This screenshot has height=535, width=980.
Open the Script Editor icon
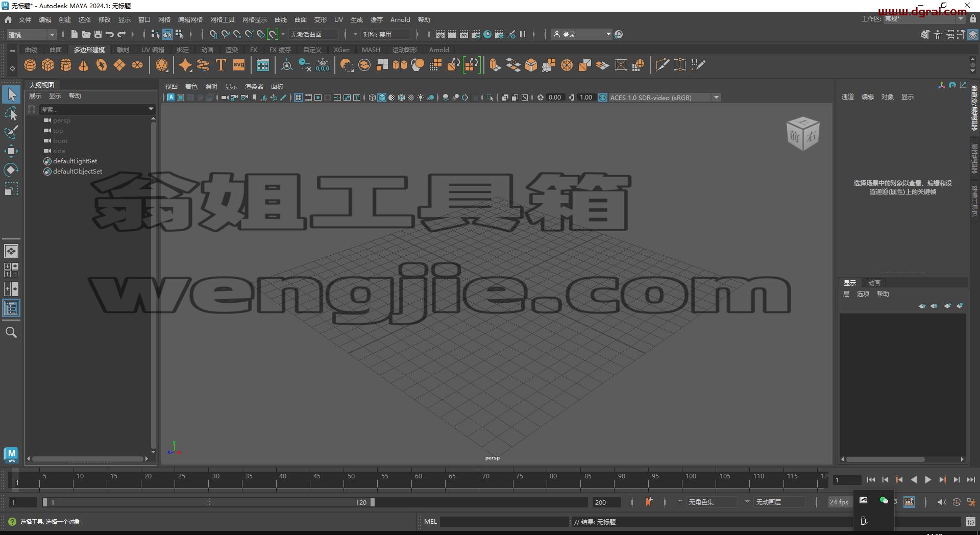[971, 522]
